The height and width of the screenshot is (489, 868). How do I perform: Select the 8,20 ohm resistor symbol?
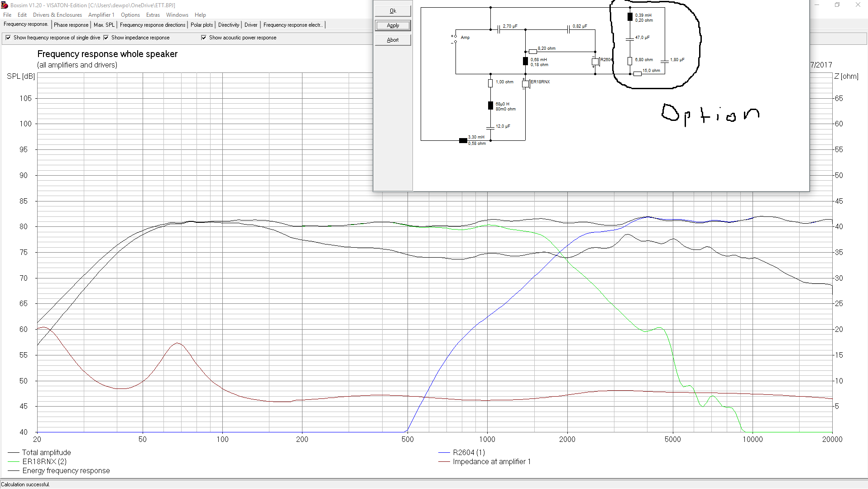[x=533, y=52]
